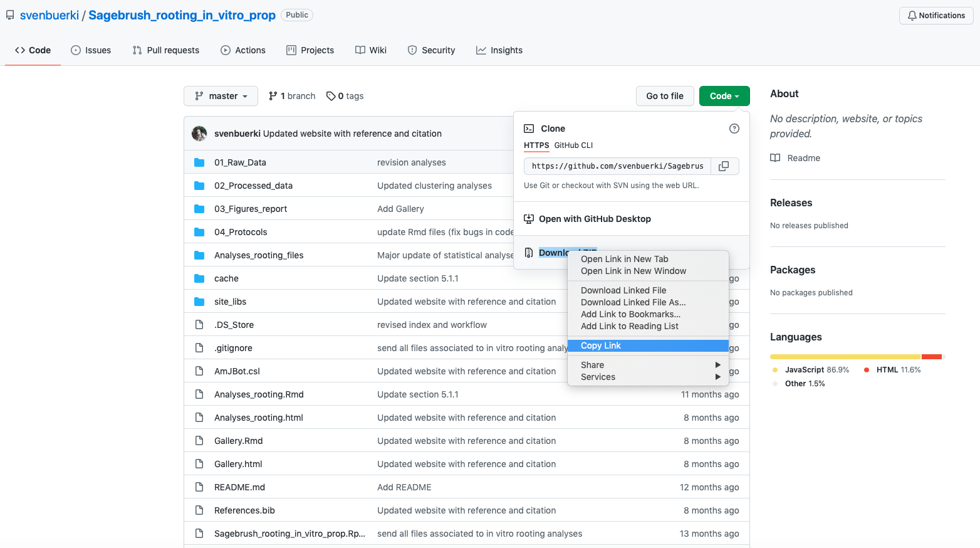The image size is (980, 548).
Task: Click the README.md file icon
Action: point(199,487)
